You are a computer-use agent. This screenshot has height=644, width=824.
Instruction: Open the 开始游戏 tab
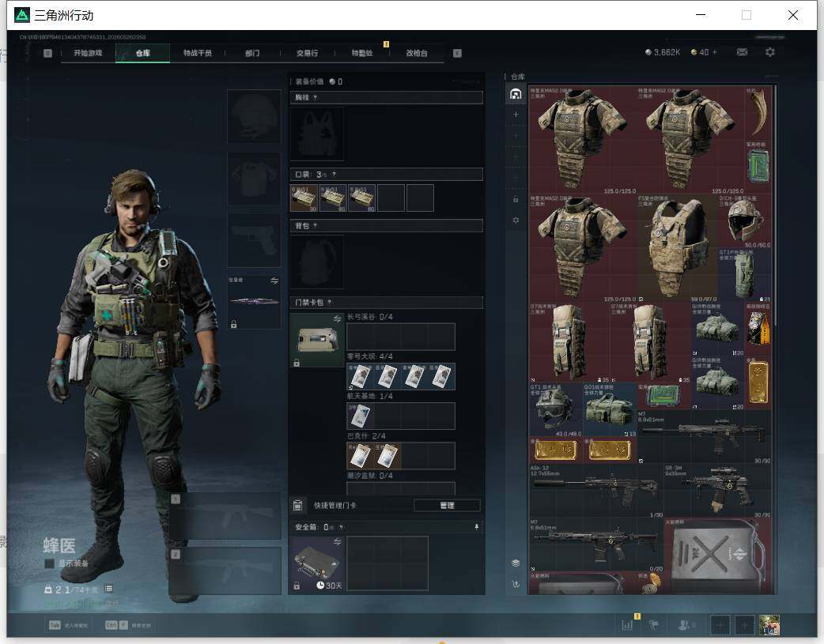88,53
